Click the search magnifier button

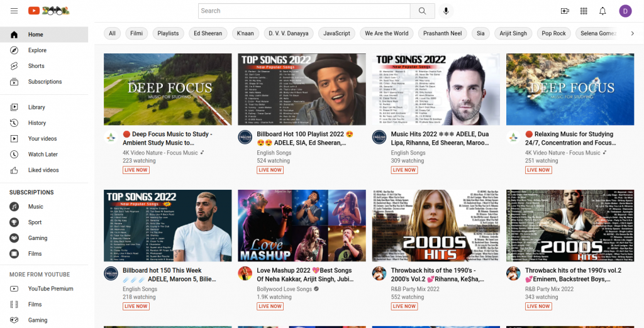click(422, 11)
